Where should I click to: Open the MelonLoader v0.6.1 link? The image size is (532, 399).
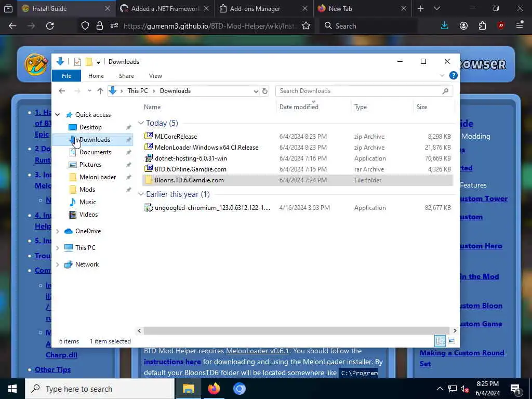pyautogui.click(x=257, y=351)
